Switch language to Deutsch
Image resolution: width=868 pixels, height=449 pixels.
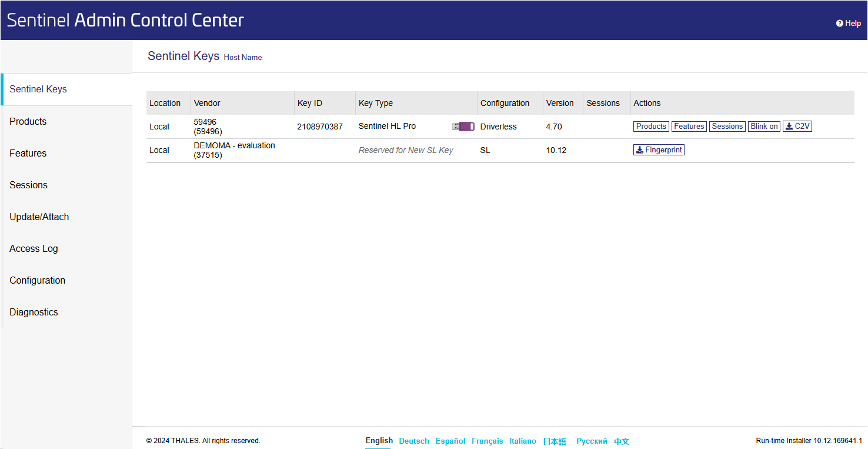[x=414, y=441]
